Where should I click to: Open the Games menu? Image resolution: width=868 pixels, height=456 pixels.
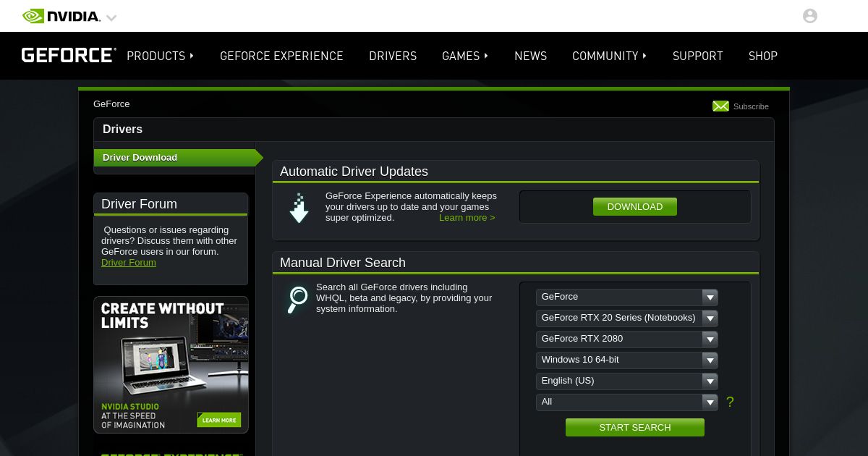click(x=465, y=56)
